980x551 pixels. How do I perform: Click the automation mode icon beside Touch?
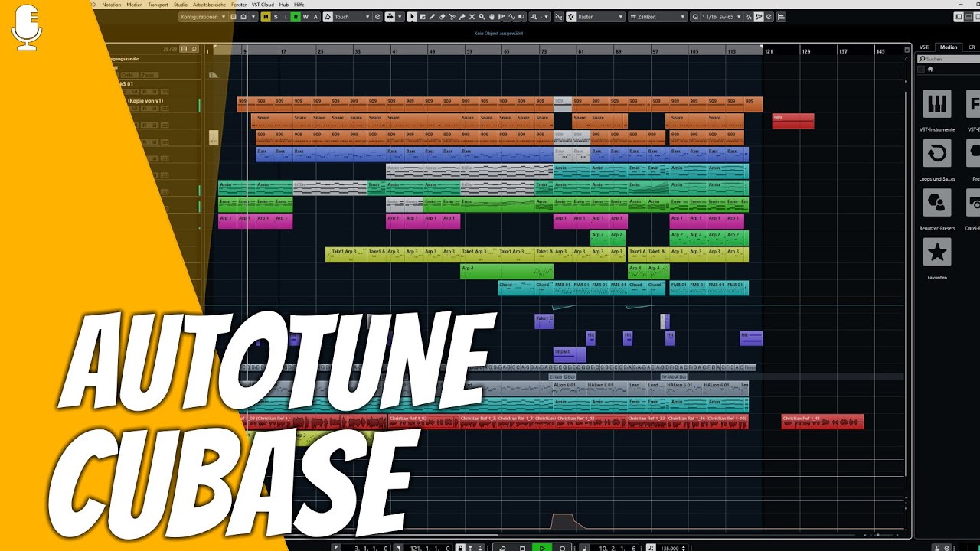tap(328, 17)
